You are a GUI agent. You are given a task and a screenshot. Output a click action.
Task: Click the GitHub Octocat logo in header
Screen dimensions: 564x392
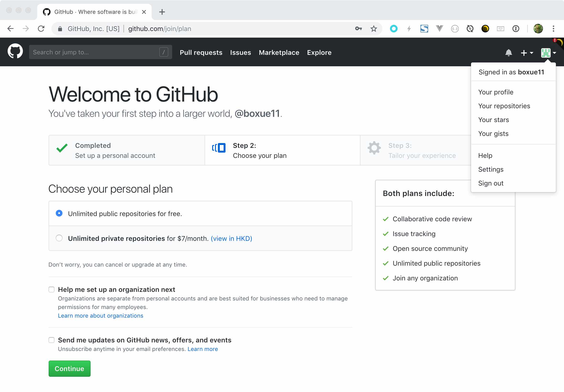[15, 52]
